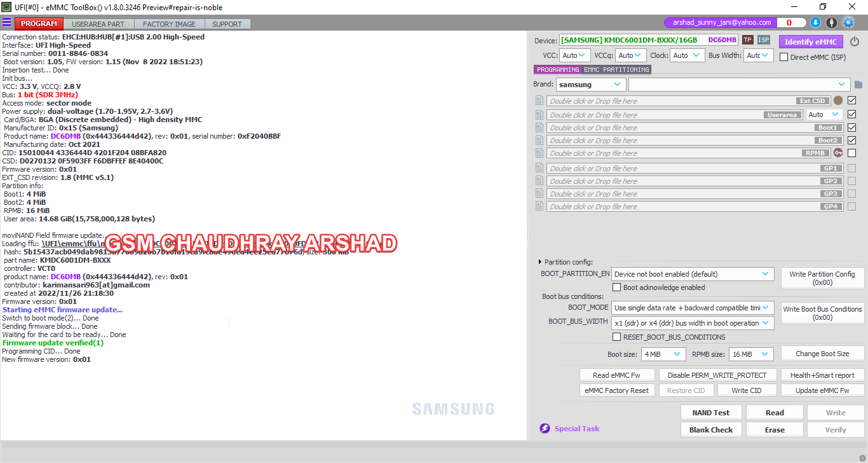Open the VCC voltage dropdown
Image resolution: width=868 pixels, height=463 pixels.
tap(576, 55)
